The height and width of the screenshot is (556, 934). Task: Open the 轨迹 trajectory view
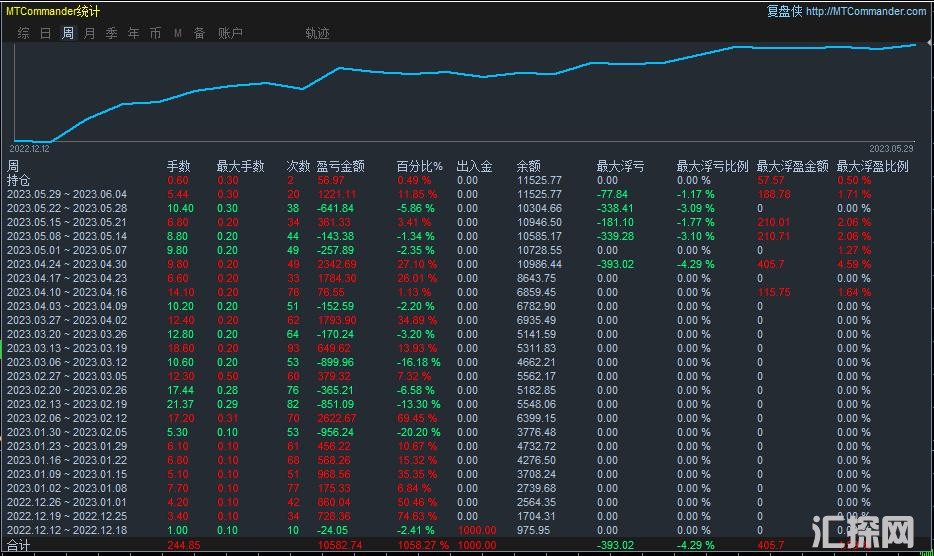click(x=317, y=33)
